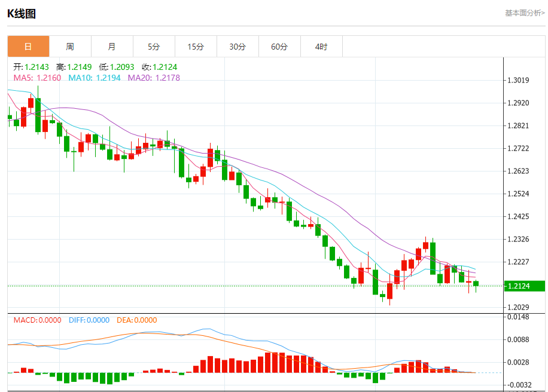Image resolution: width=548 pixels, height=392 pixels.
Task: Click the 0.0088 MACD axis label
Action: pos(518,339)
